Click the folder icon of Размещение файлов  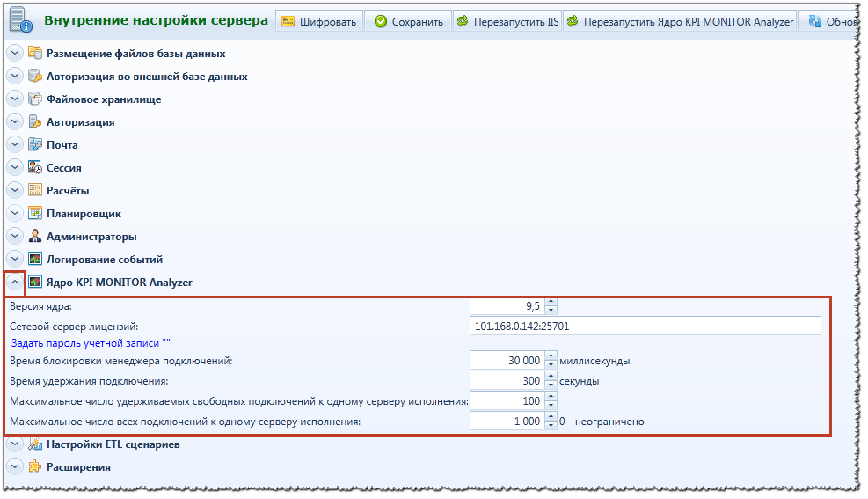click(x=35, y=53)
